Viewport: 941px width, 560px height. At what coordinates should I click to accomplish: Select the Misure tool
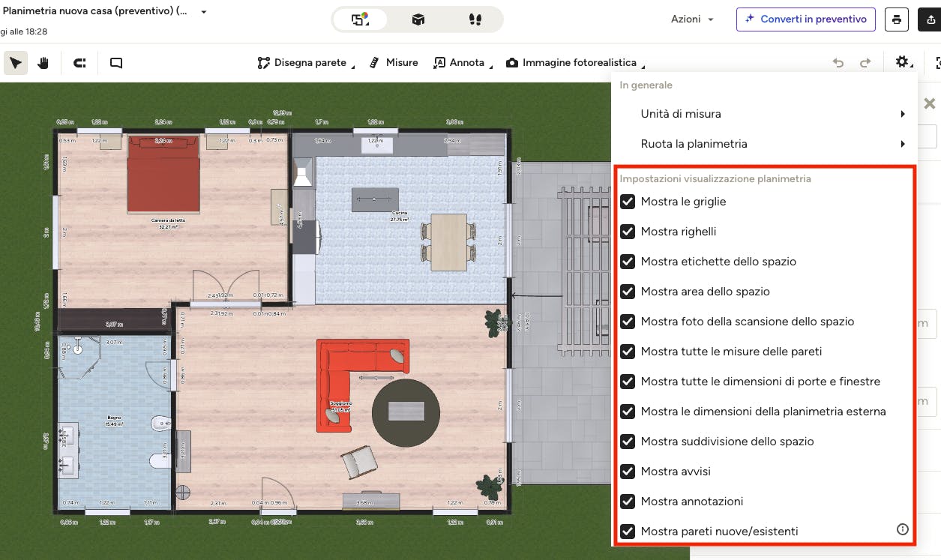[x=394, y=63]
